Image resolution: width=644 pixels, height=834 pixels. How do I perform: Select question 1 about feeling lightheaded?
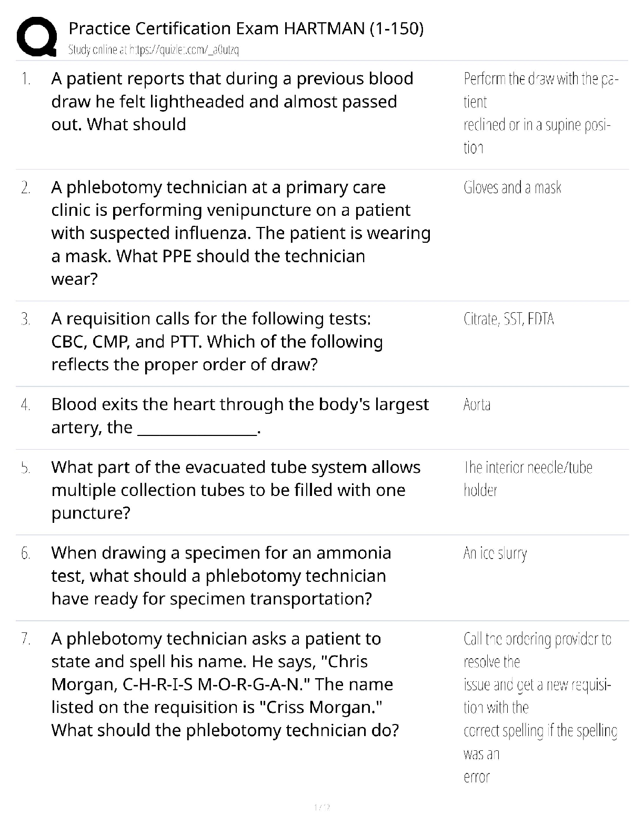(x=232, y=102)
